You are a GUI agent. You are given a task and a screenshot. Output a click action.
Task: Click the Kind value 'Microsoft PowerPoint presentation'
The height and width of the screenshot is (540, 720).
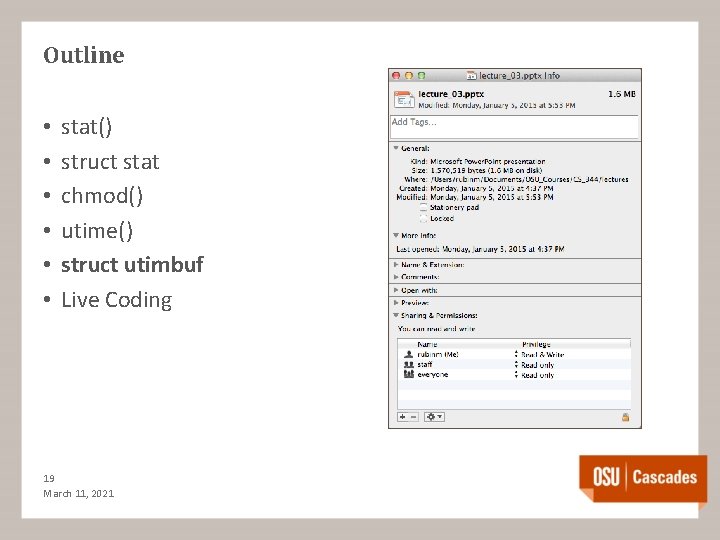pyautogui.click(x=488, y=162)
